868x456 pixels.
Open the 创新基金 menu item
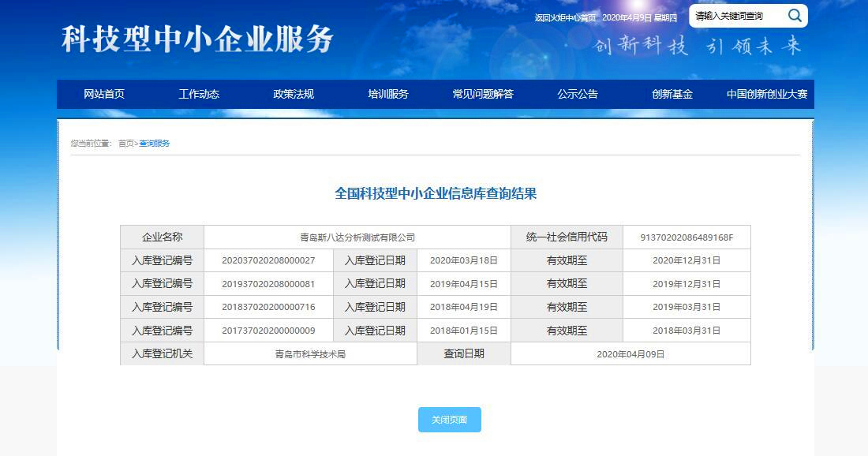click(x=672, y=94)
